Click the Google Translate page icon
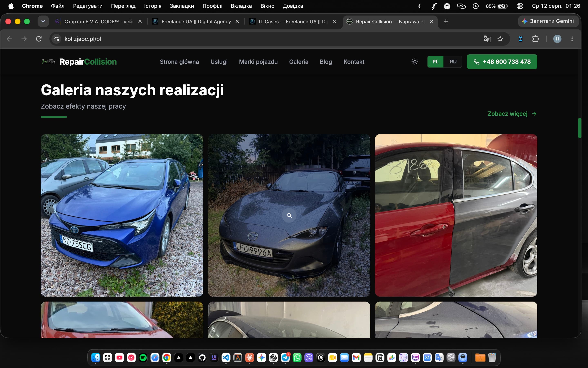Viewport: 588px width, 368px height. (x=487, y=39)
